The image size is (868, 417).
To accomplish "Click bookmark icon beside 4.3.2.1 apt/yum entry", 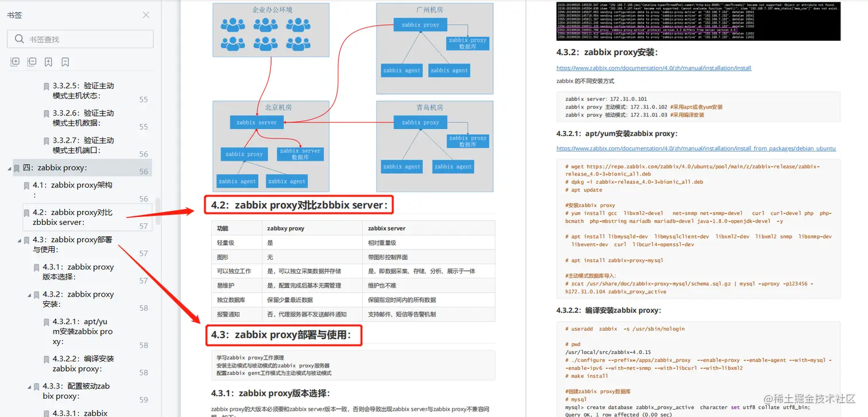I will pos(46,322).
